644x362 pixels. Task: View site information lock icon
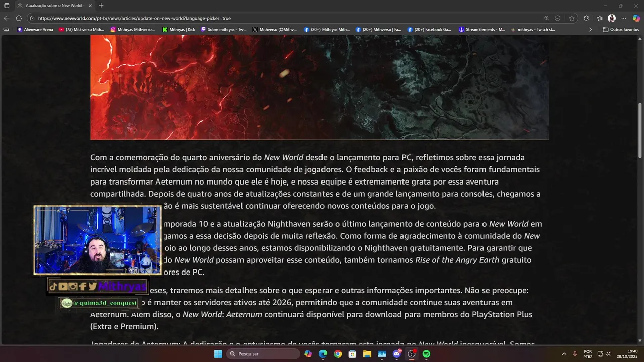32,18
